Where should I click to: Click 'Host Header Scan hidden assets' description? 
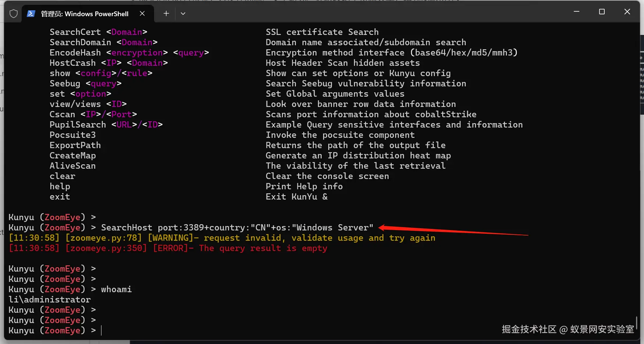[x=343, y=63]
